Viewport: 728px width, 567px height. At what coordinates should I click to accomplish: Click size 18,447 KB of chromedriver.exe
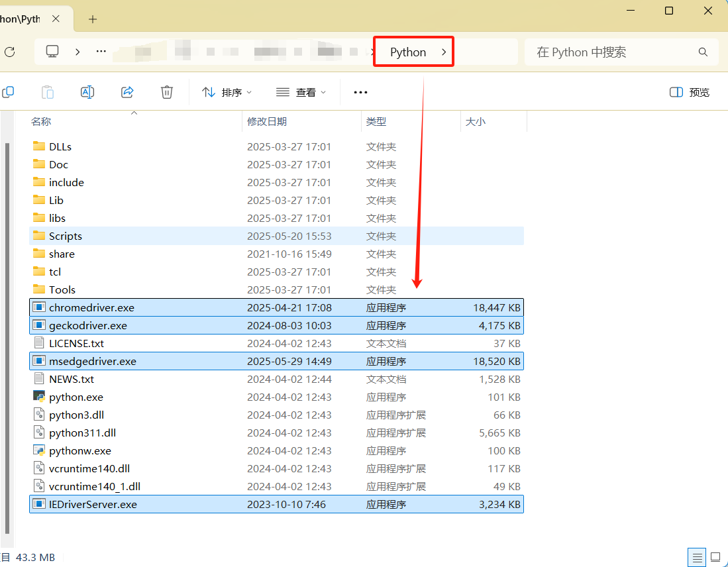point(497,307)
